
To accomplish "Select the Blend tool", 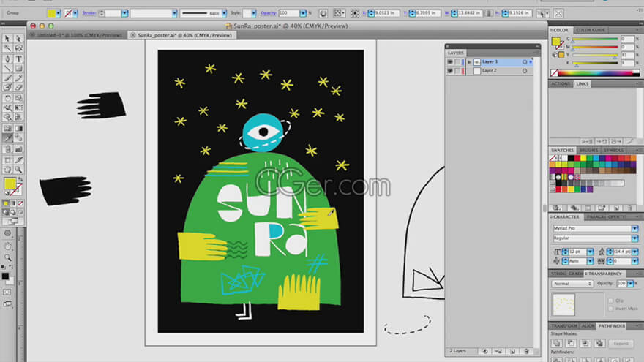I will 18,138.
